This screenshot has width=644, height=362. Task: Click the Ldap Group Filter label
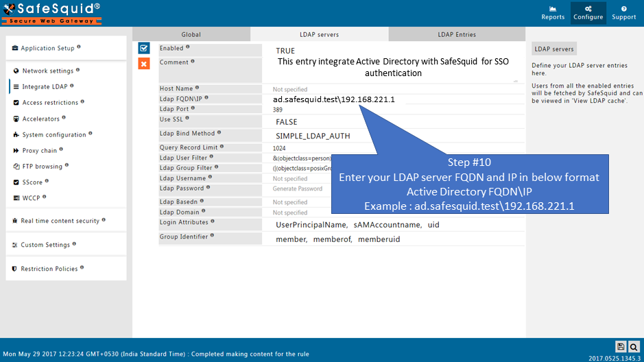[x=186, y=168]
